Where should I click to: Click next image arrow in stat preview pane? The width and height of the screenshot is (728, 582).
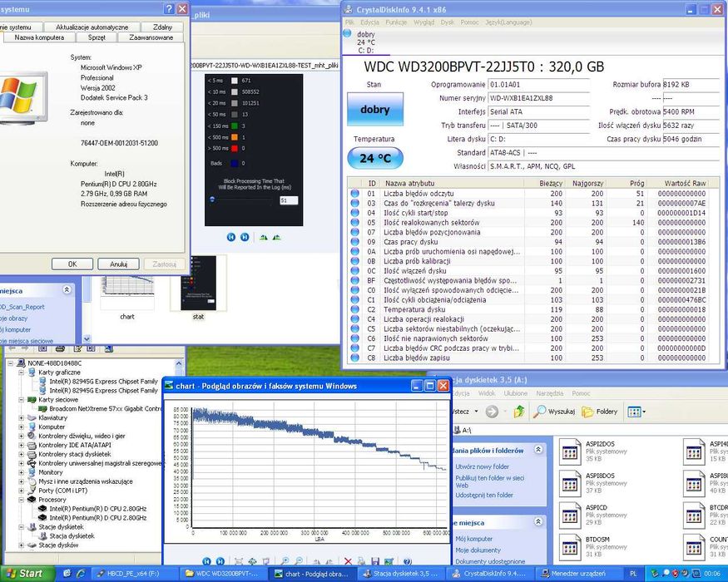(x=245, y=237)
